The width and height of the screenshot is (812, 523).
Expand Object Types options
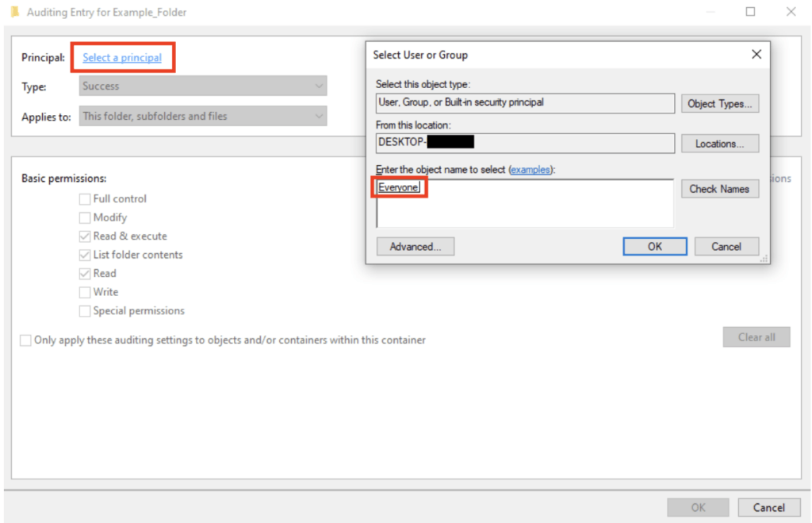coord(719,103)
